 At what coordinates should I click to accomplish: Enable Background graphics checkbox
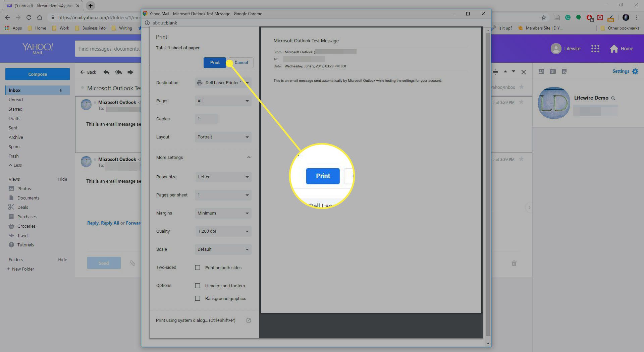(x=198, y=298)
